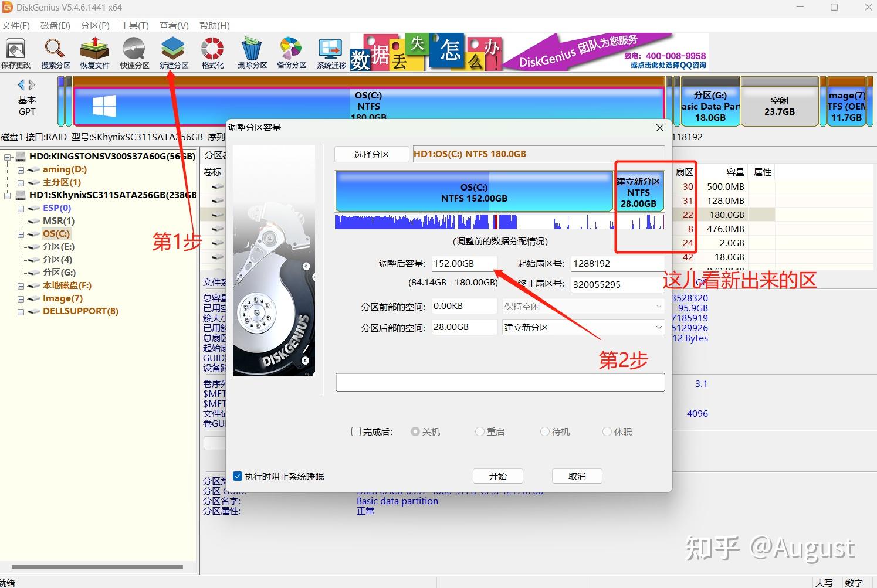Select 分区(4) in the disk tree
This screenshot has width=877, height=588.
[57, 260]
